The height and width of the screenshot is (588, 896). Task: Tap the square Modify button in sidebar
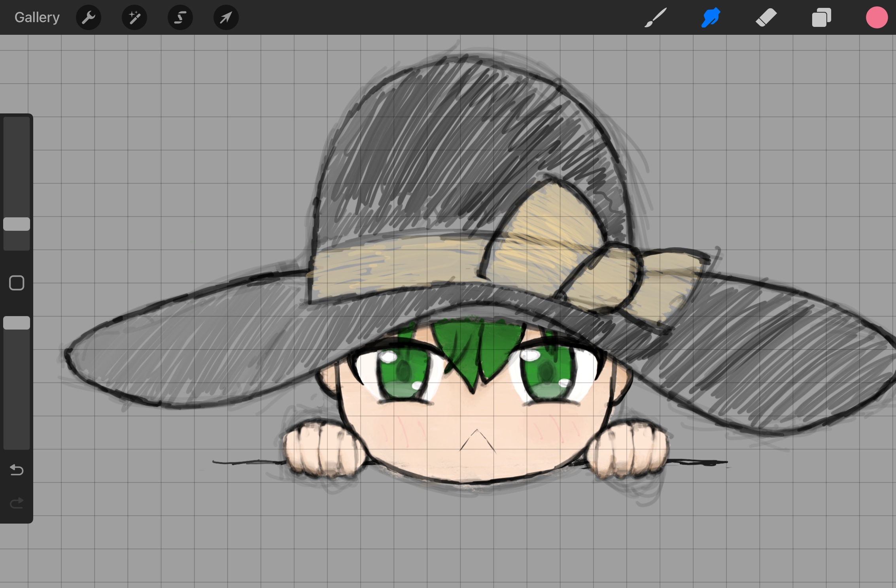17,283
